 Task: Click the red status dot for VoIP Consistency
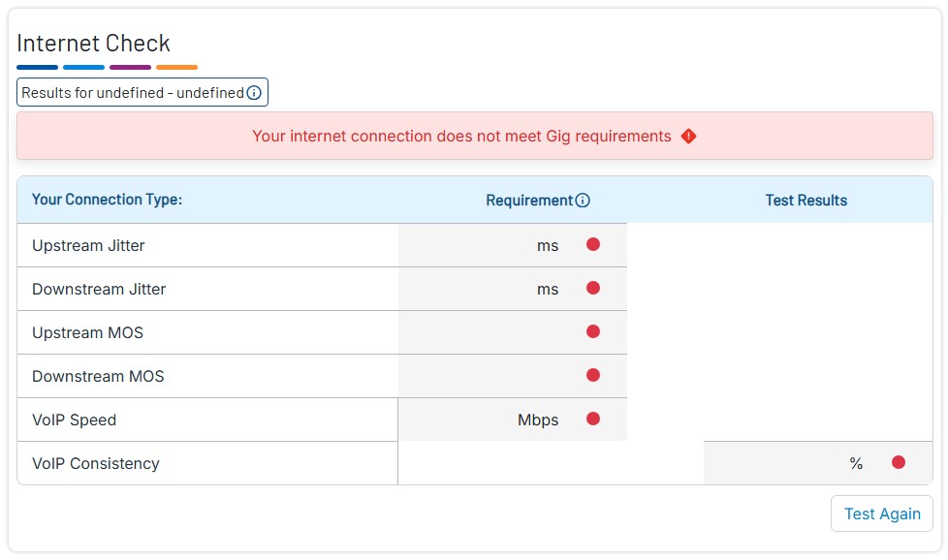tap(898, 462)
